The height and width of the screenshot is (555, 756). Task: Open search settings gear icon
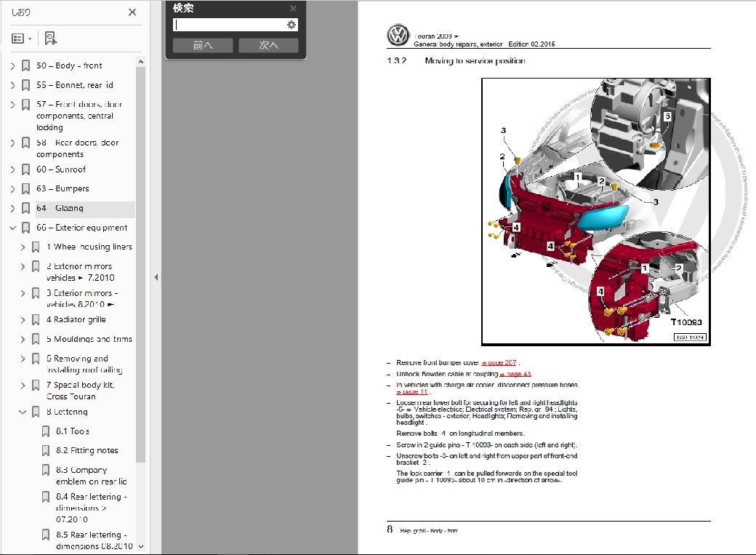tap(291, 25)
